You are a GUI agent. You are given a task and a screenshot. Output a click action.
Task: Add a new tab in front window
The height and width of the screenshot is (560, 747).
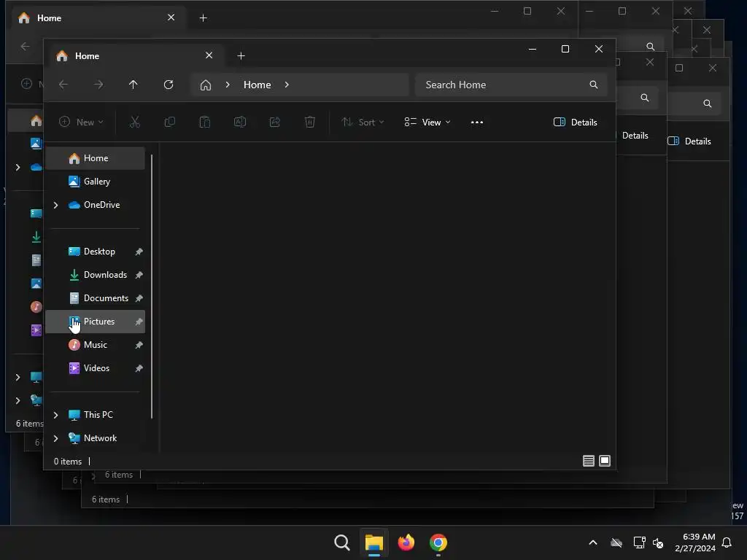(241, 55)
